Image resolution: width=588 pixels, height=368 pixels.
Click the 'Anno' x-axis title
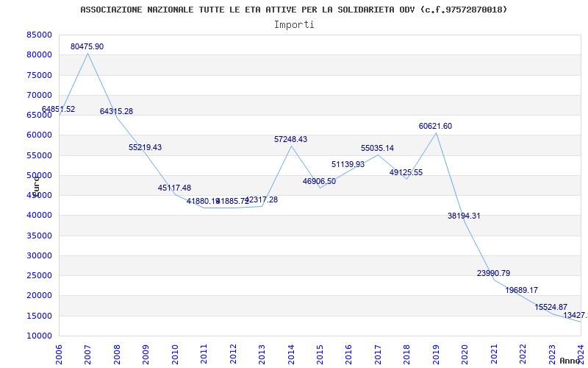[x=570, y=361]
